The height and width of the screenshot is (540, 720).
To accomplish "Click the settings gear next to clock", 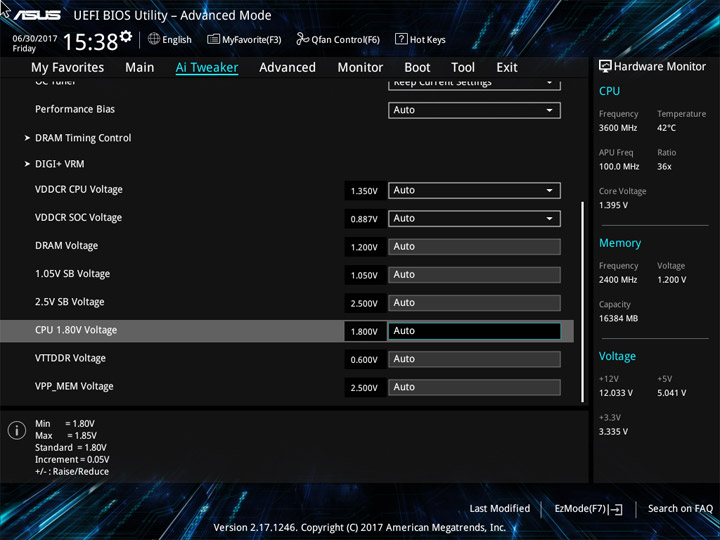I will point(126,36).
